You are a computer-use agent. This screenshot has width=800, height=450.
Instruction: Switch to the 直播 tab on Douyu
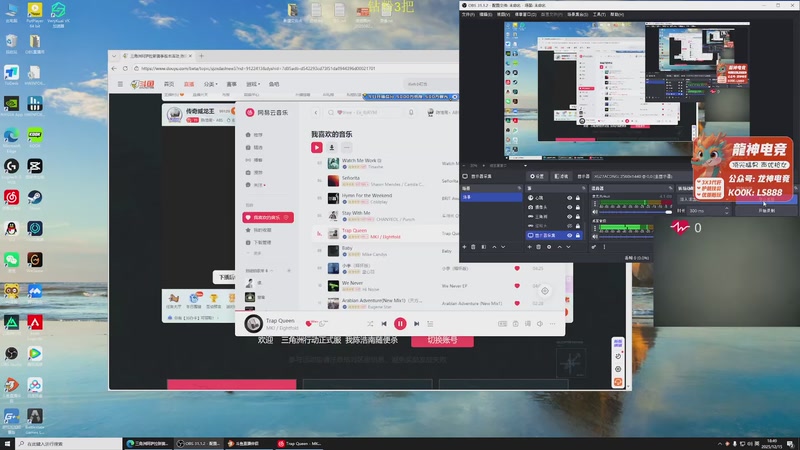point(189,84)
